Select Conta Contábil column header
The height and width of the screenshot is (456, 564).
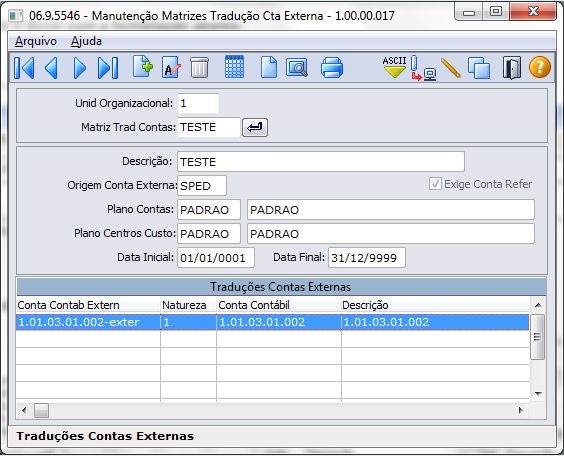[279, 305]
